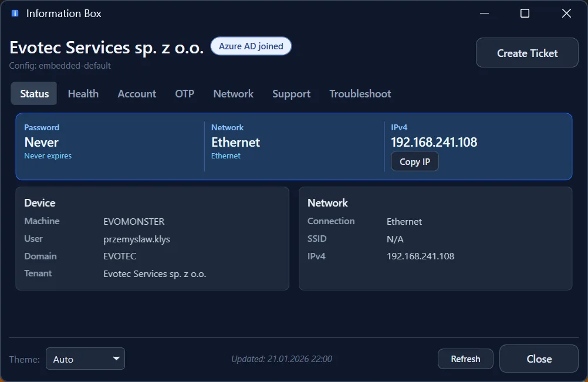Refresh the status information

click(x=465, y=359)
